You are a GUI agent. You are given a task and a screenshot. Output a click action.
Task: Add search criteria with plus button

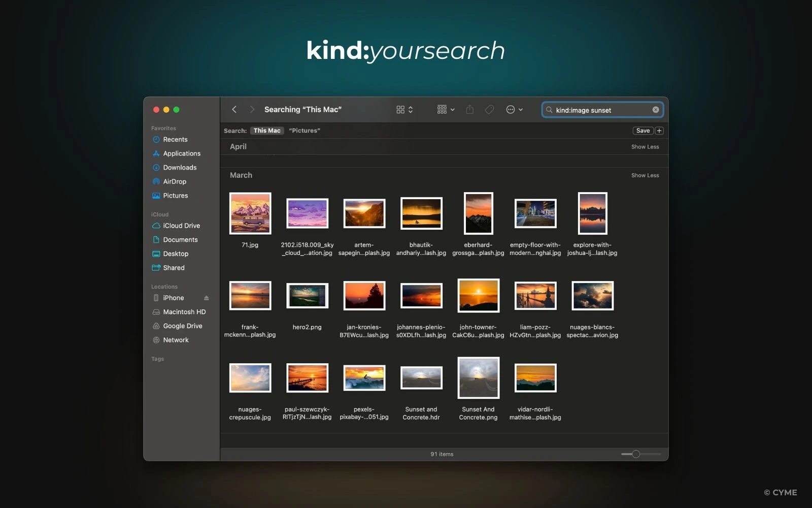(x=659, y=131)
